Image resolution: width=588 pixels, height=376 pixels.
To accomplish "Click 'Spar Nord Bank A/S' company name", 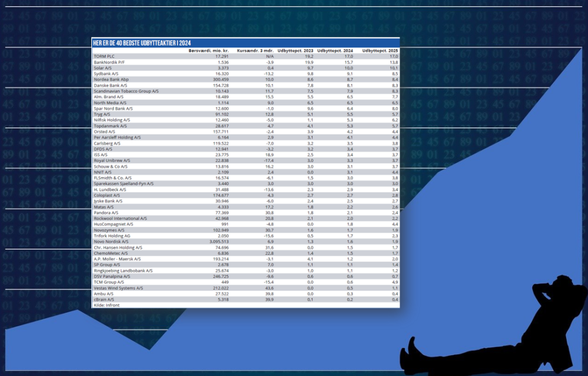I will coord(113,108).
